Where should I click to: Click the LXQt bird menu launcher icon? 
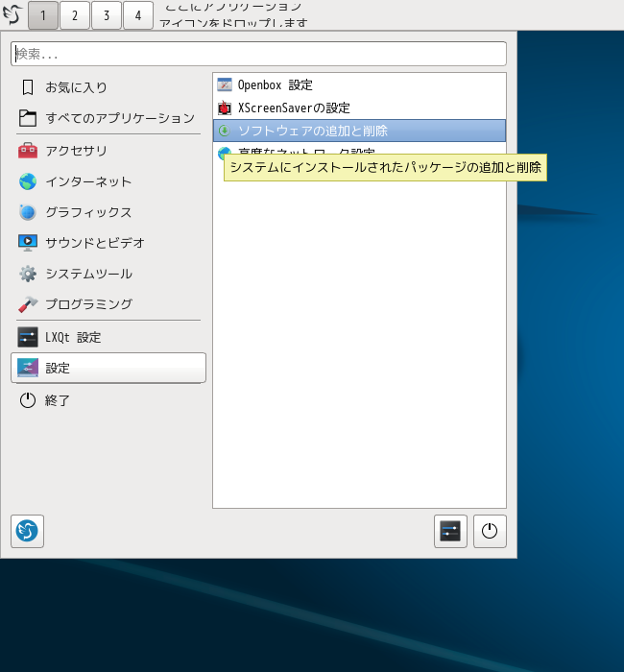[x=12, y=14]
